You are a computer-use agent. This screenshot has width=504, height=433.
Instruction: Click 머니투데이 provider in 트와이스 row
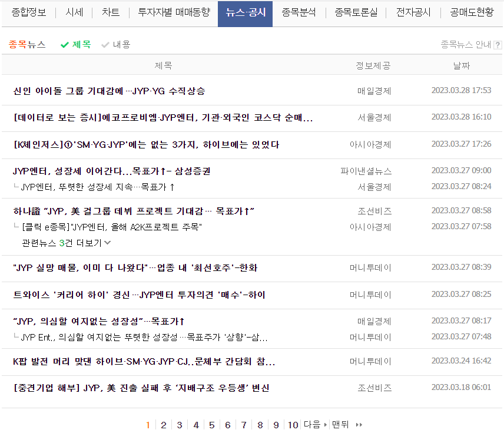click(x=370, y=295)
